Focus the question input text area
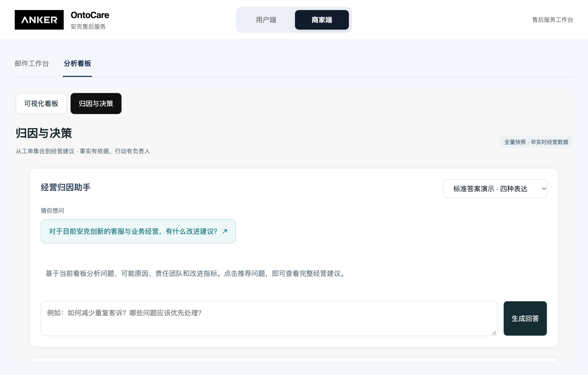The height and width of the screenshot is (375, 588). [x=269, y=318]
